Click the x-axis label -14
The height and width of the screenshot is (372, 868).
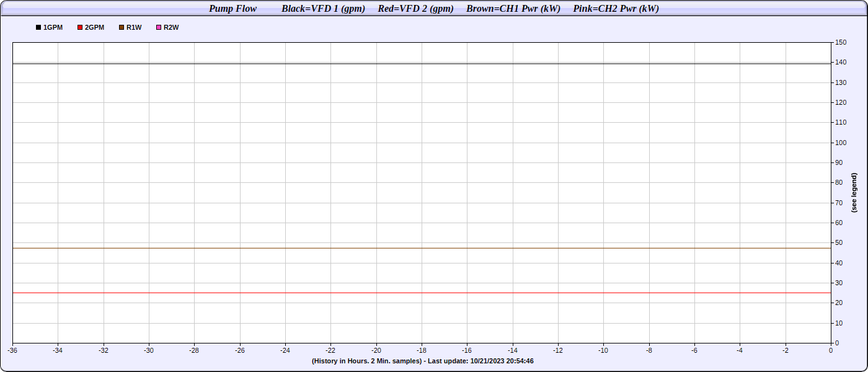513,350
